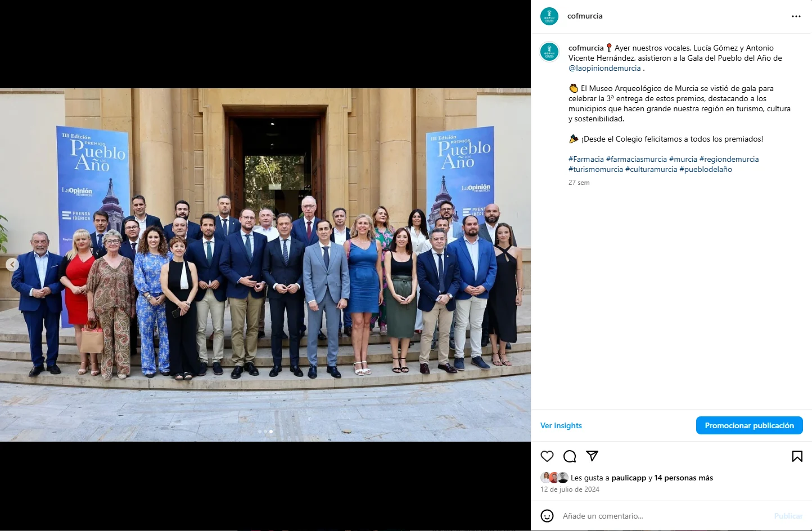The height and width of the screenshot is (531, 812).
Task: Like the post with the heart icon
Action: click(x=547, y=456)
